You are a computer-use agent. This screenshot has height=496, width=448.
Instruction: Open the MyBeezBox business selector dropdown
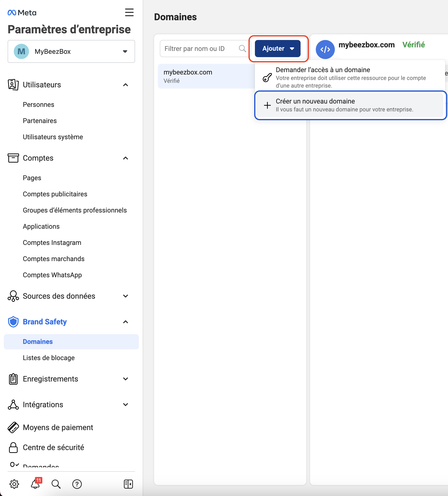[x=71, y=51]
